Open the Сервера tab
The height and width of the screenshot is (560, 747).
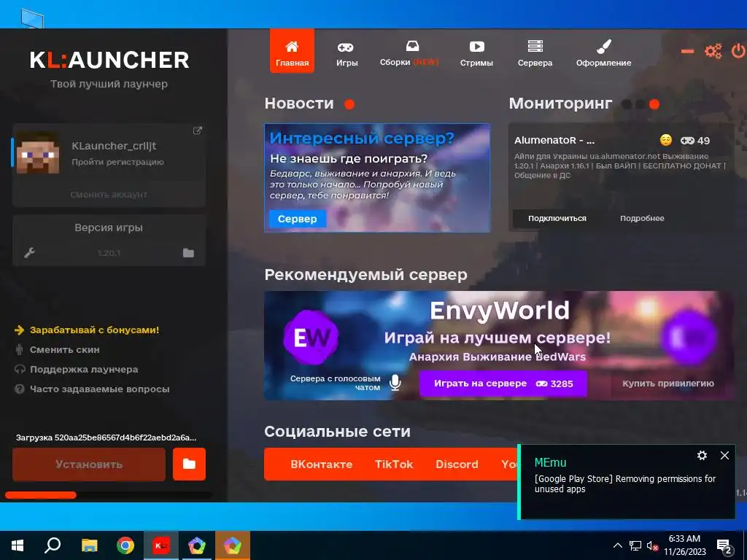535,54
